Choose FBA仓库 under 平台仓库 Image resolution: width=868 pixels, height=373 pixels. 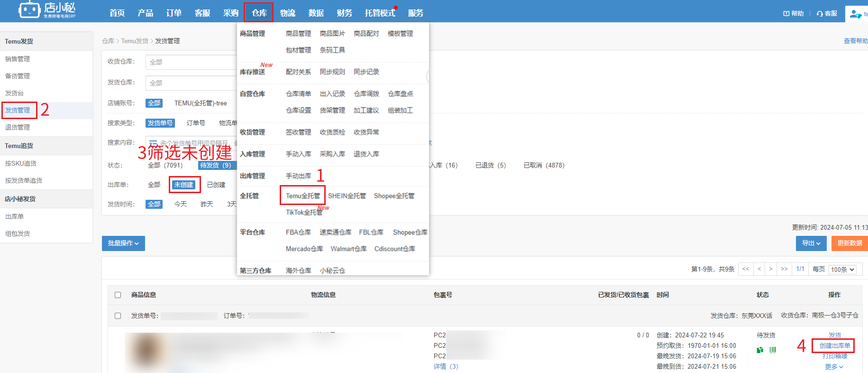click(x=298, y=233)
